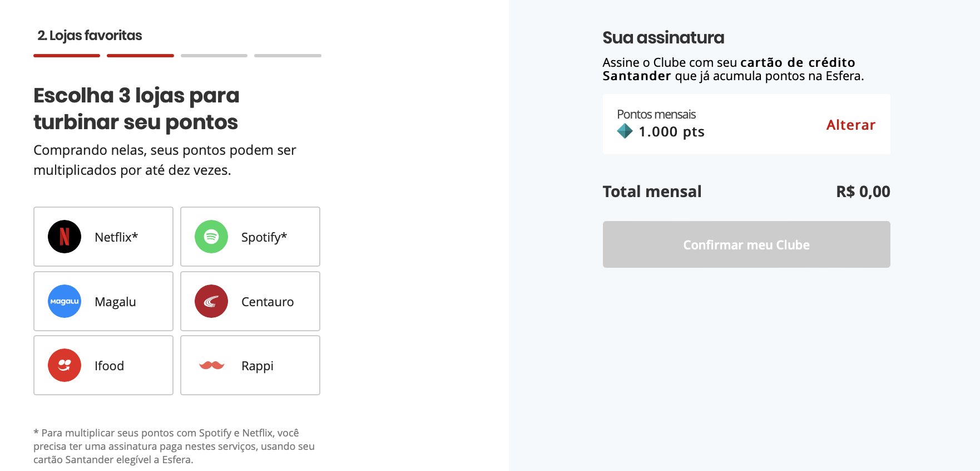
Task: Click the Confirmar meu Clube button
Action: tap(746, 244)
